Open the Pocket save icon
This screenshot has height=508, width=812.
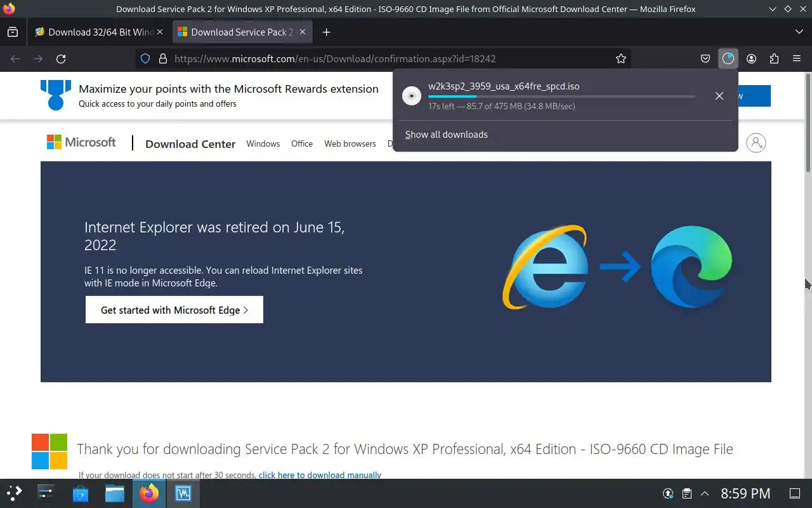point(705,58)
